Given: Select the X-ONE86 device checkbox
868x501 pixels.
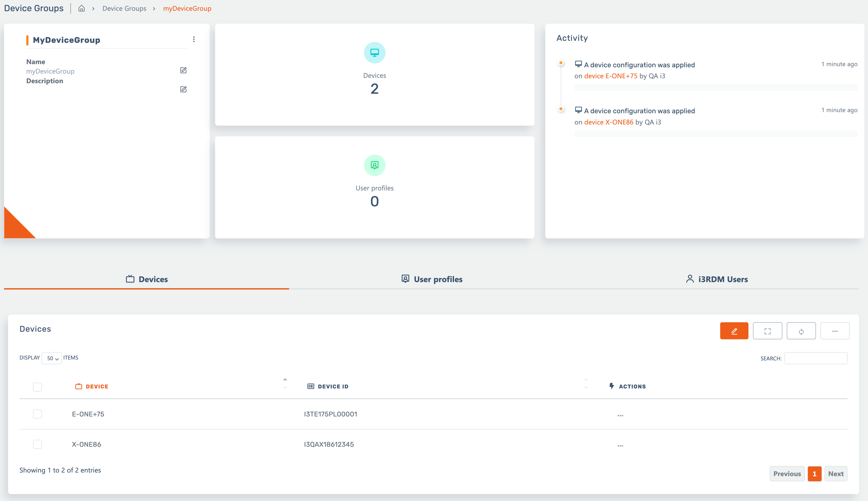Looking at the screenshot, I should [x=37, y=444].
